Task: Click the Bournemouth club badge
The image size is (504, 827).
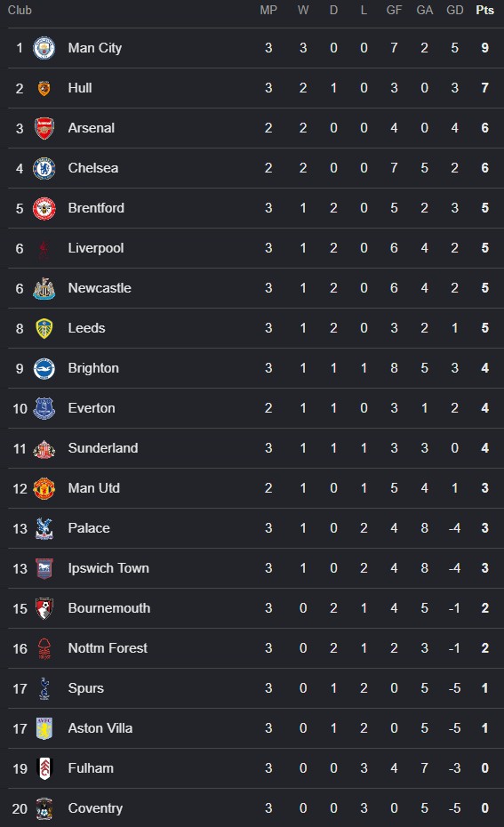Action: point(44,608)
